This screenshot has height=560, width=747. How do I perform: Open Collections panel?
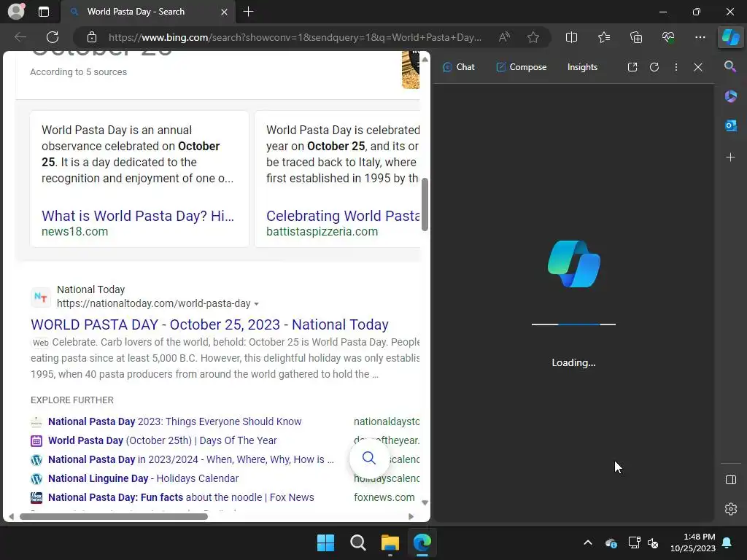[636, 37]
